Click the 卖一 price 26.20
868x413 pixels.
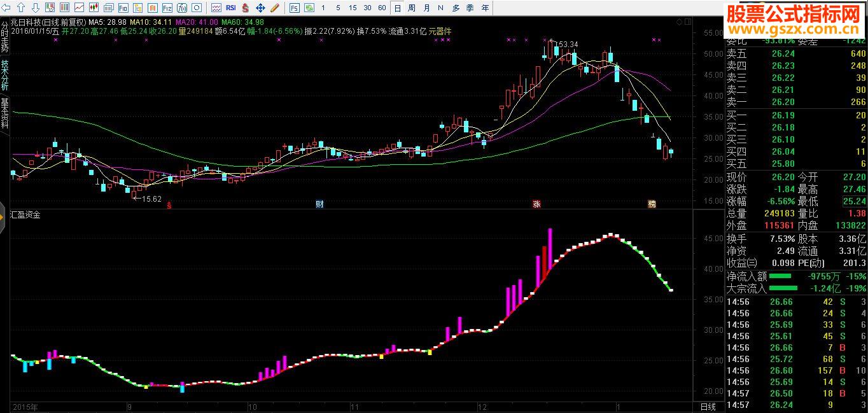(783, 102)
